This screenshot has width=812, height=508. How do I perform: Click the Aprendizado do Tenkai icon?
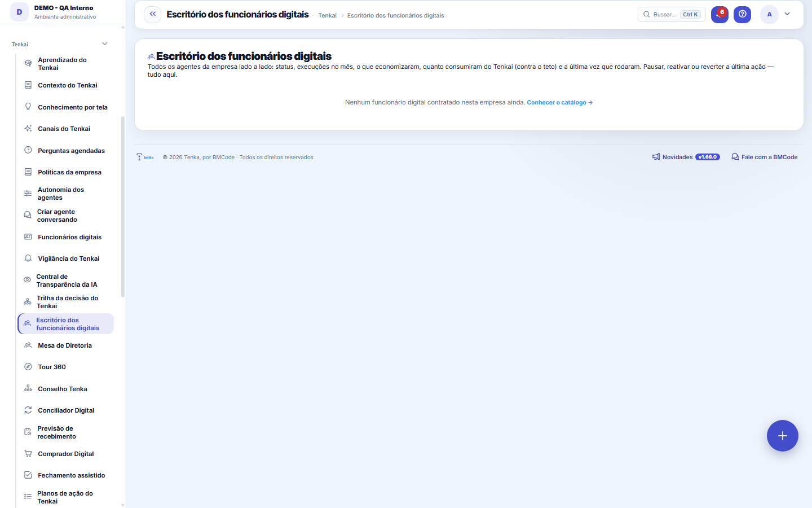click(x=28, y=64)
